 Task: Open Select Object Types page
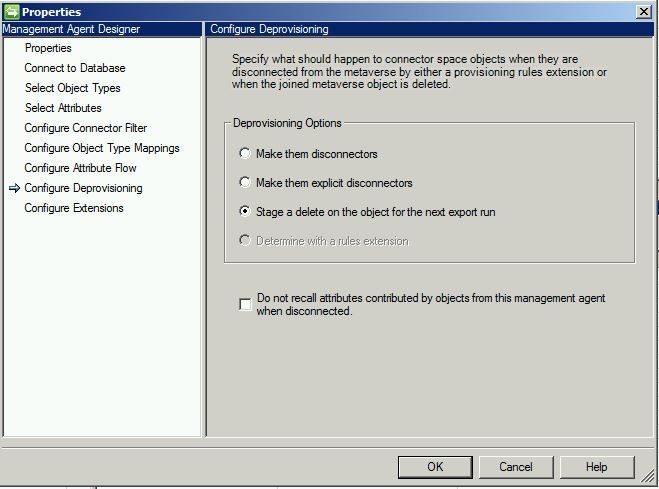tap(72, 88)
